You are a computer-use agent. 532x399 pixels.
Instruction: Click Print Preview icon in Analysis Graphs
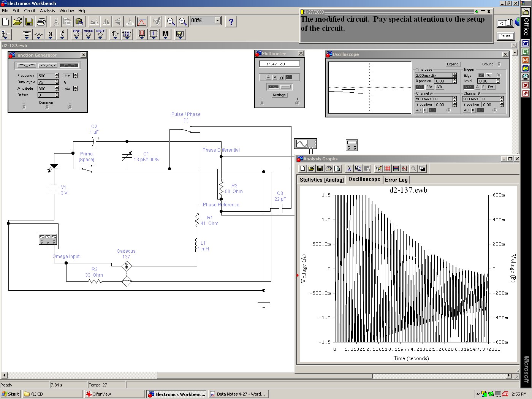pyautogui.click(x=337, y=168)
